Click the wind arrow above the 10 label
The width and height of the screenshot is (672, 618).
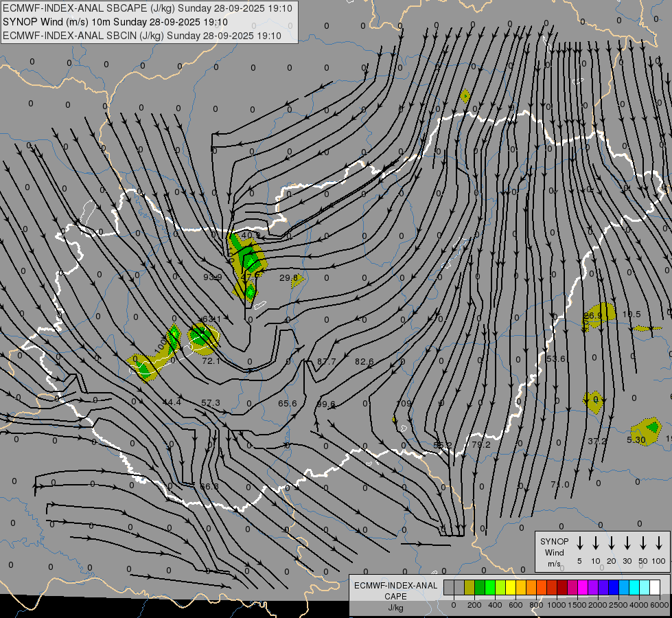(596, 543)
